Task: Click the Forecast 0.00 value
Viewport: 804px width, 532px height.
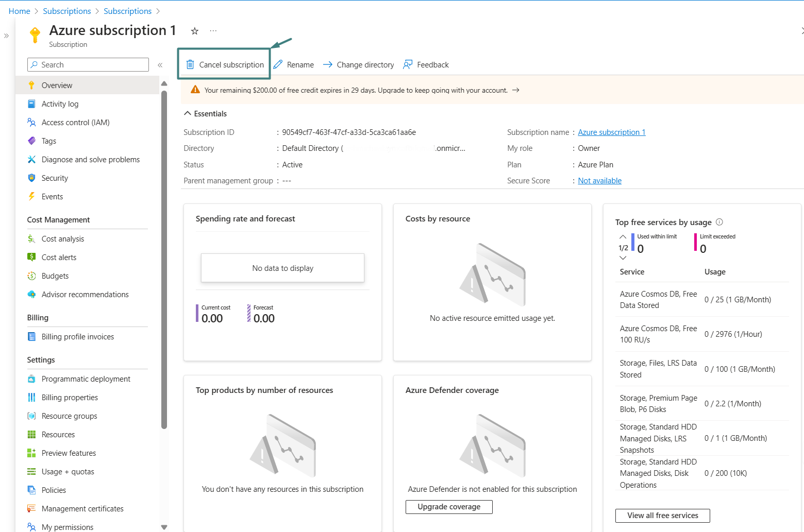Action: point(264,318)
